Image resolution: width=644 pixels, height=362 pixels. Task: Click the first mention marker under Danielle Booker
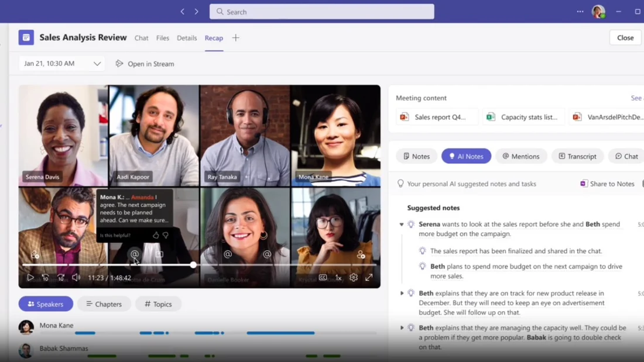pyautogui.click(x=228, y=254)
